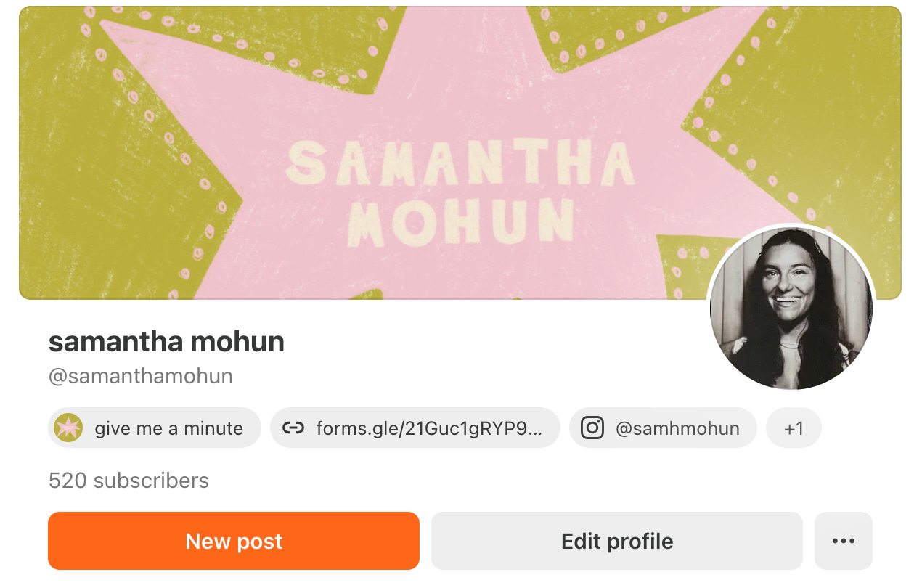Click the 'Edit profile' label text
922x588 pixels.
(x=617, y=541)
